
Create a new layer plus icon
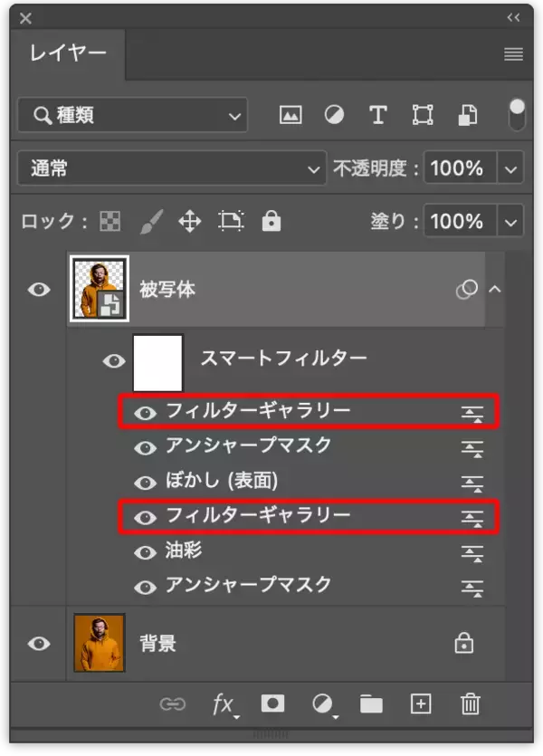pyautogui.click(x=421, y=703)
